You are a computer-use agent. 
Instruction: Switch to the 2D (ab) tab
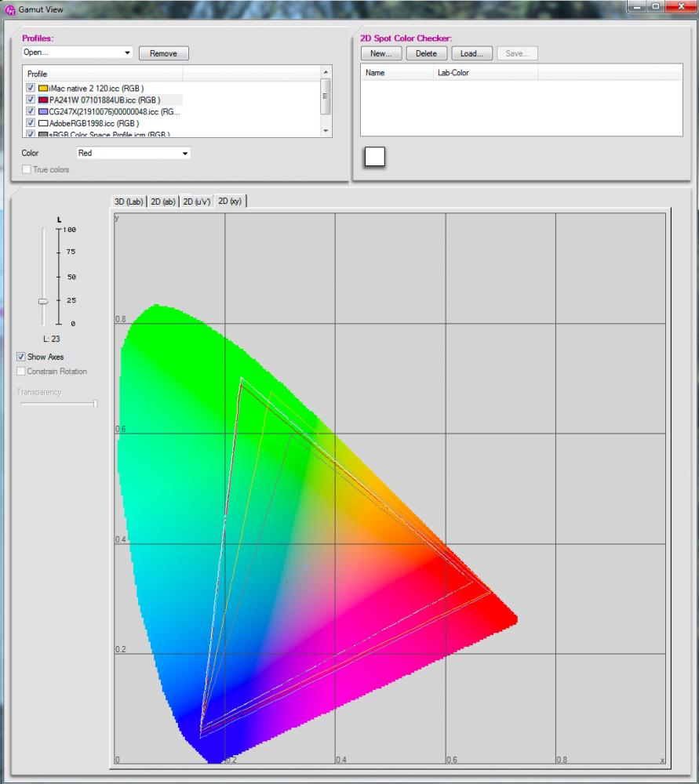(162, 201)
